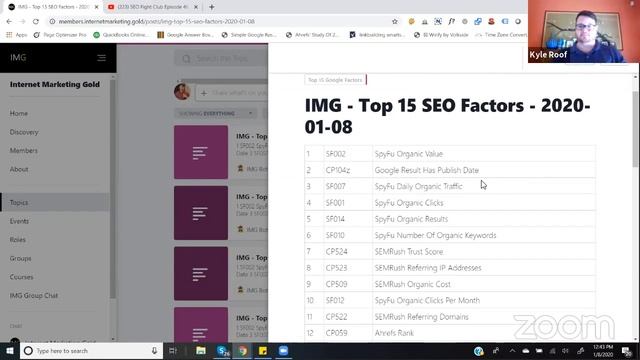Show hidden system tray icons
Screen dimensions: 640x360
[x=512, y=351]
